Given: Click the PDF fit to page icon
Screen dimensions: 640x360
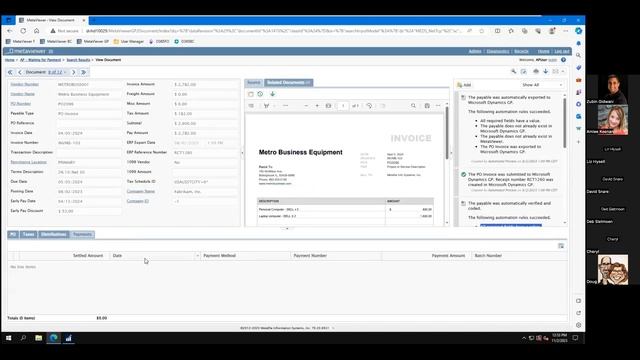Looking at the screenshot, I should (328, 106).
